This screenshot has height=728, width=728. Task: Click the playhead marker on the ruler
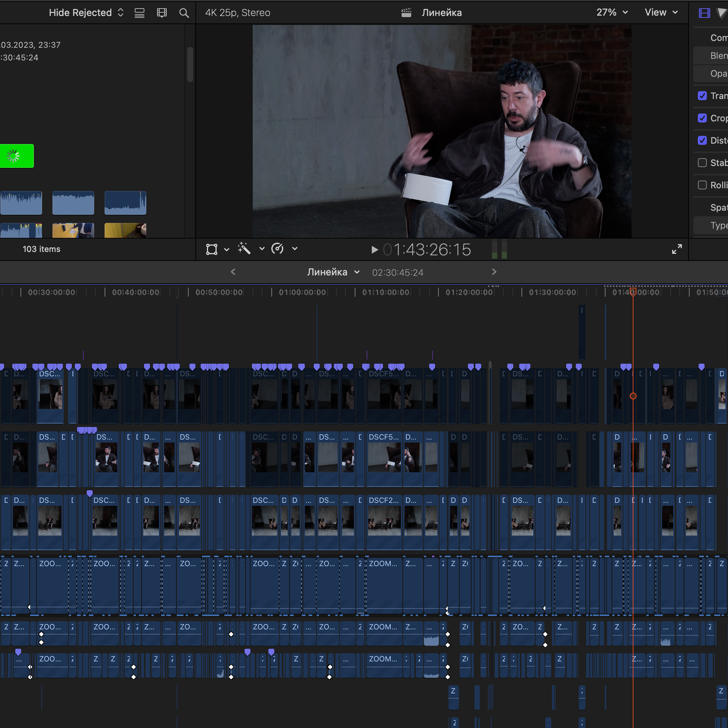pyautogui.click(x=633, y=292)
